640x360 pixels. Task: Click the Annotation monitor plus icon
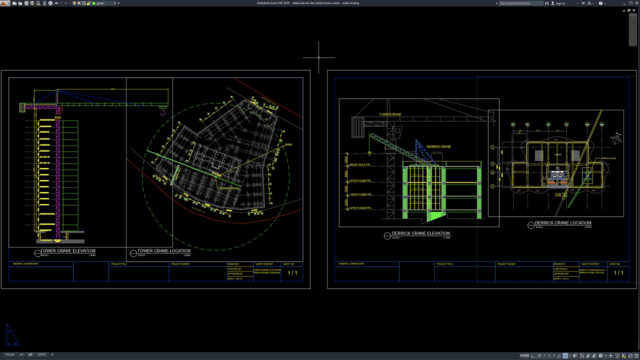pos(611,356)
